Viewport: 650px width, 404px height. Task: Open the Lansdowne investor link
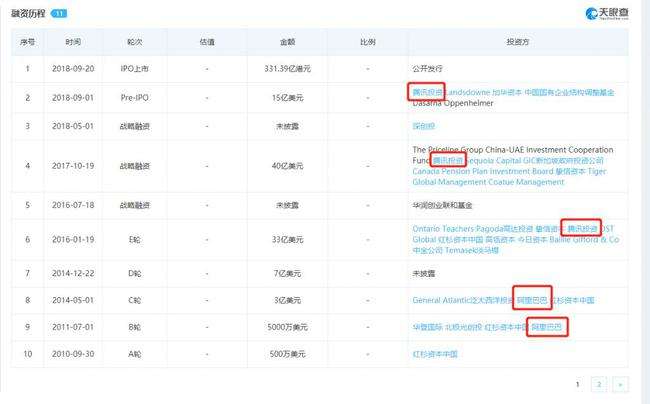pyautogui.click(x=467, y=92)
